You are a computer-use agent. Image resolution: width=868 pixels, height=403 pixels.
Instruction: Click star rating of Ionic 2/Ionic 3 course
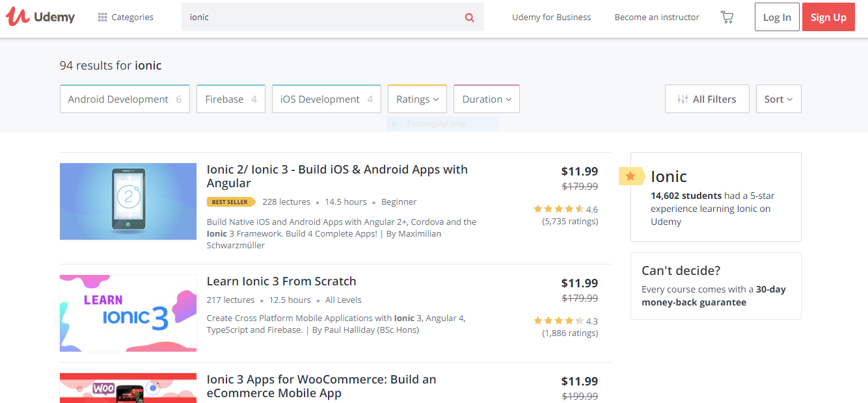[558, 209]
